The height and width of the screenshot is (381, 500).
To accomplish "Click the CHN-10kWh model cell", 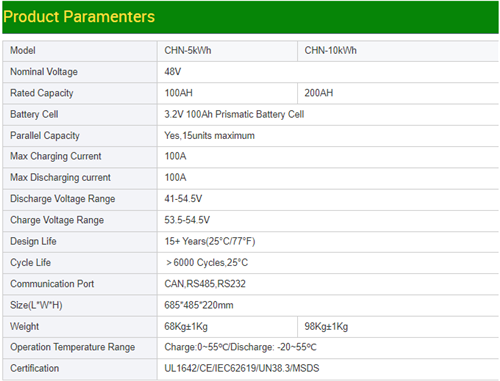I will [398, 51].
